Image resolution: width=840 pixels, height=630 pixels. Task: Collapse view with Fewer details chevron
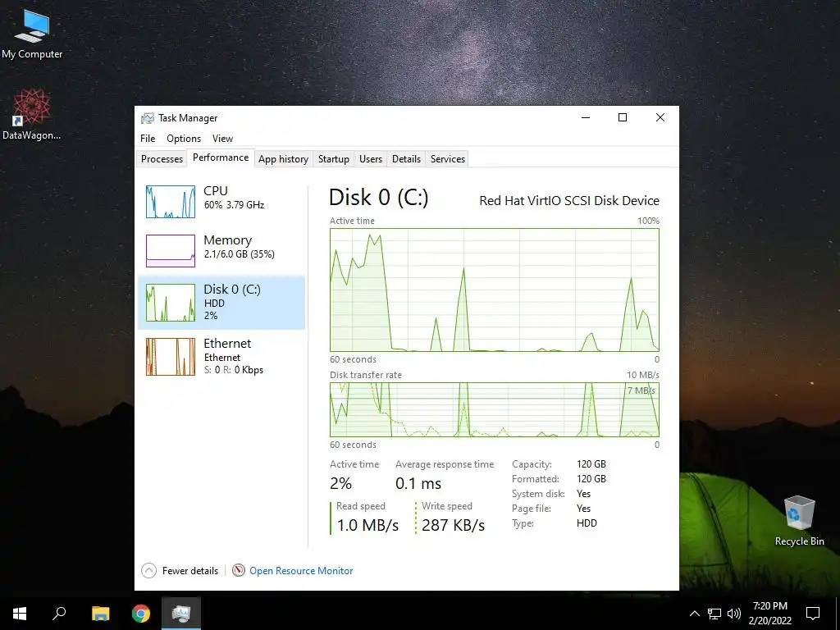(x=149, y=571)
